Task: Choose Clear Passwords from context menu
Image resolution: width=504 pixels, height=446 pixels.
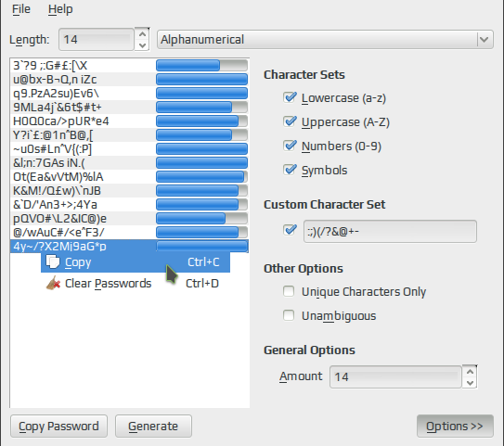Action: [136, 283]
